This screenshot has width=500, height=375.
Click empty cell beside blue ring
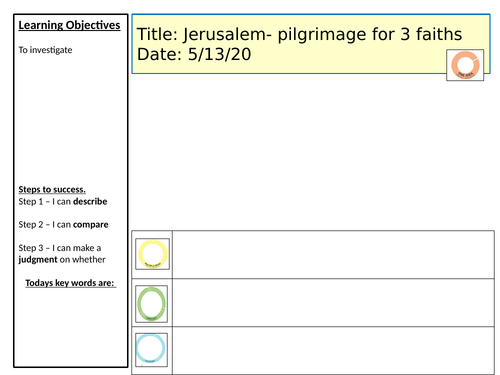pyautogui.click(x=333, y=351)
